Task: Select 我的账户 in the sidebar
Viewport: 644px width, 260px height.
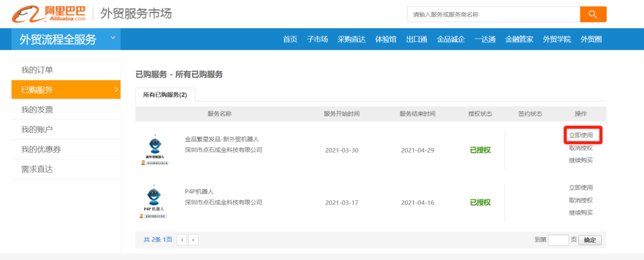Action: (x=66, y=130)
